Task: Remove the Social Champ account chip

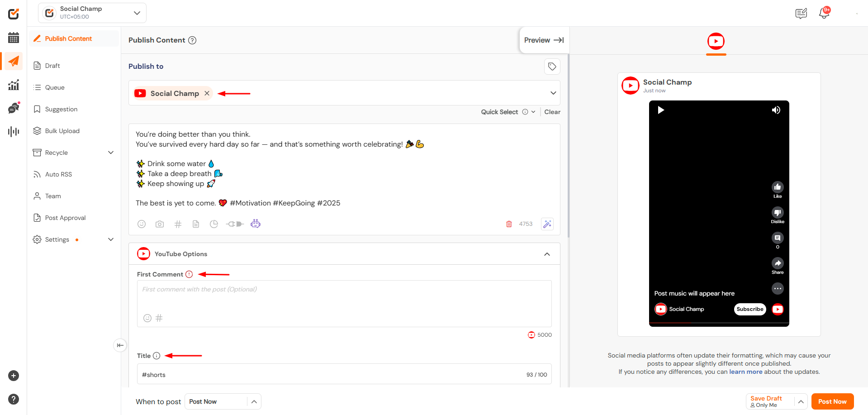Action: [207, 93]
